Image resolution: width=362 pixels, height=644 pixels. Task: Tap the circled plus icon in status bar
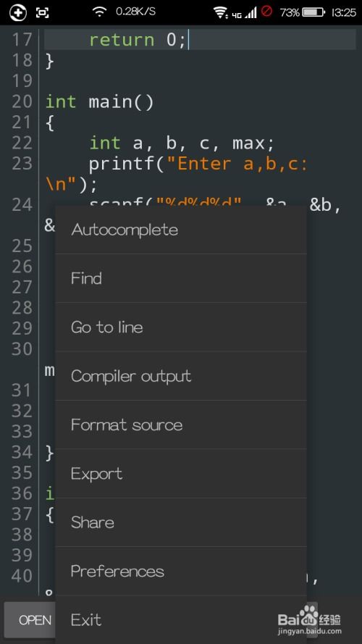(x=17, y=12)
